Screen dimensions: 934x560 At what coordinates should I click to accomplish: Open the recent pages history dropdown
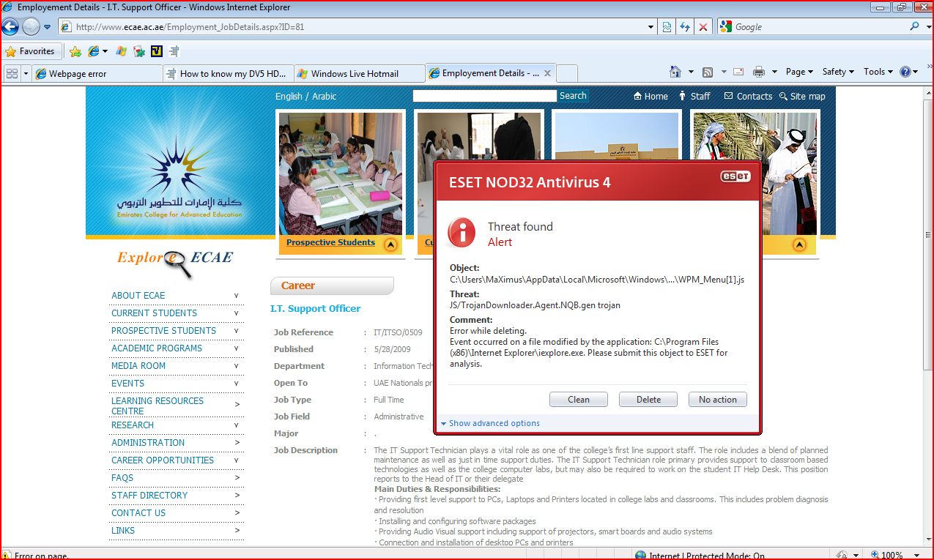pos(48,27)
